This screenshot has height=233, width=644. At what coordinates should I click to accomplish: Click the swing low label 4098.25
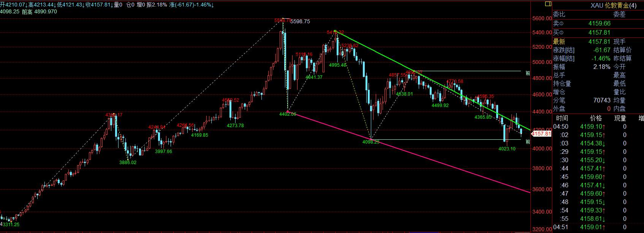click(x=371, y=142)
